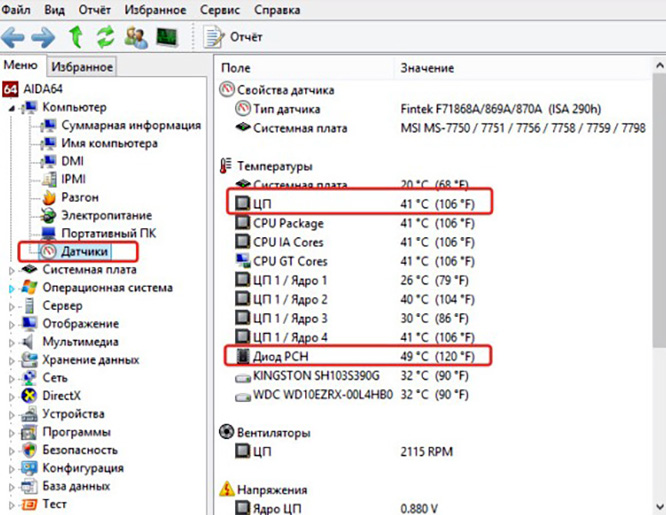Open the Отчёт menu in the menu bar
Screen dimensions: 666x515
(94, 9)
